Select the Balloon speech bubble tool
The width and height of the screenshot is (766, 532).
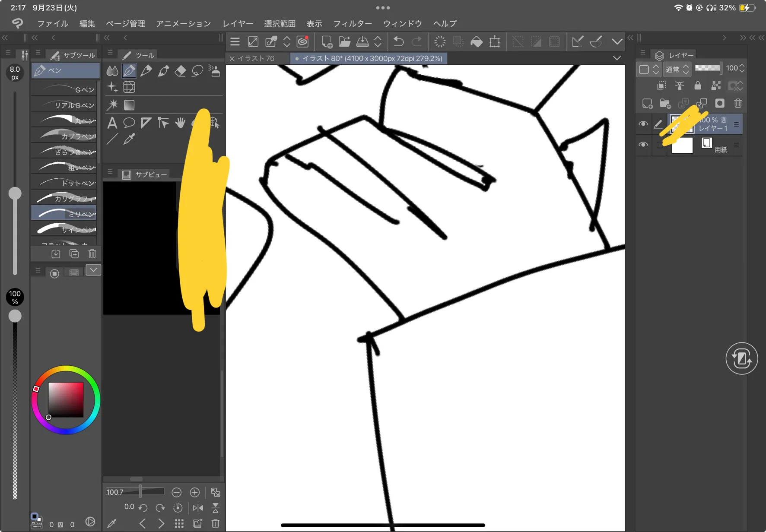129,123
